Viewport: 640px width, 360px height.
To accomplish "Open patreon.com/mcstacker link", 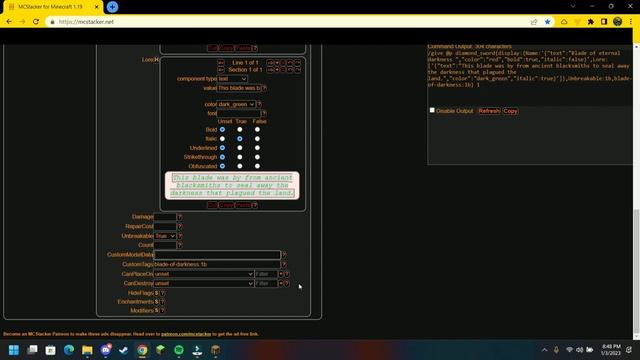I will pyautogui.click(x=186, y=334).
